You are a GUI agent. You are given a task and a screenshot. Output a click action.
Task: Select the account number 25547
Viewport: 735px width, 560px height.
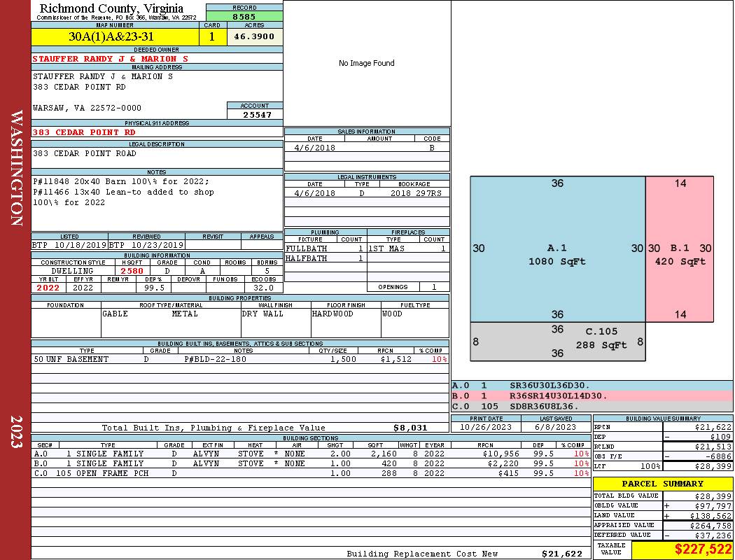255,114
